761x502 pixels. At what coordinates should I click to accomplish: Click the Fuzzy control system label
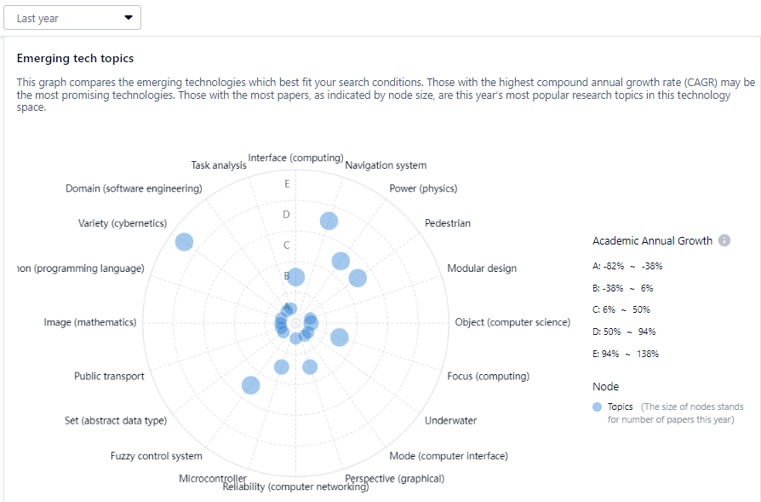(x=156, y=456)
